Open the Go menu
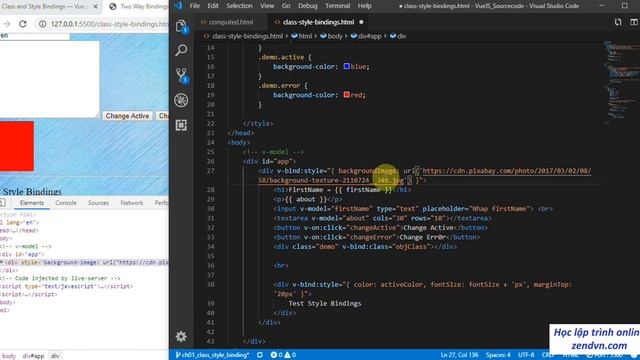This screenshot has width=640, height=360. [x=286, y=6]
